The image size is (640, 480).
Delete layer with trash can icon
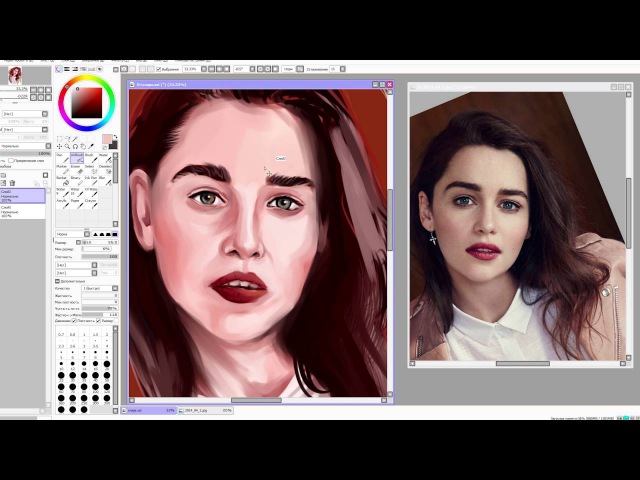[x=12, y=183]
